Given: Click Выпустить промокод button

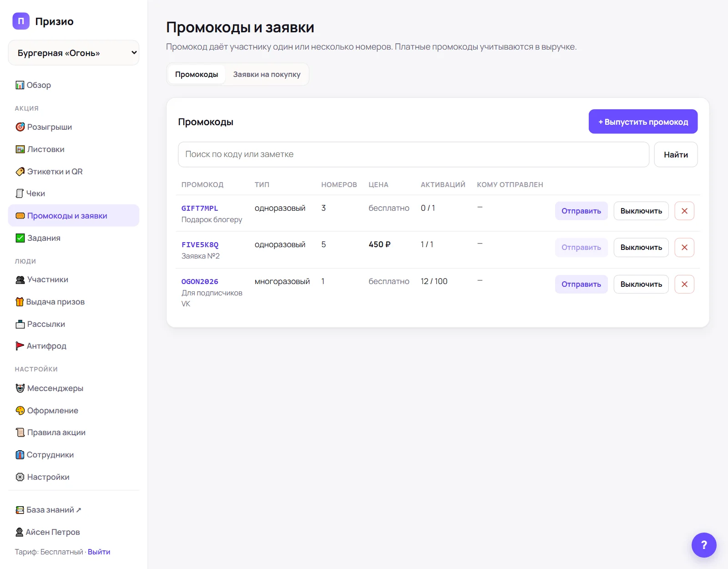Looking at the screenshot, I should 643,122.
